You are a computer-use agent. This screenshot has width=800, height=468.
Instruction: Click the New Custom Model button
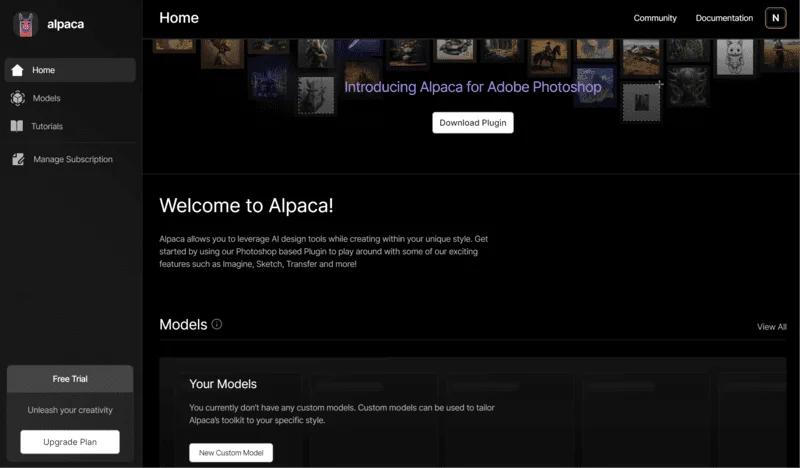pyautogui.click(x=231, y=453)
